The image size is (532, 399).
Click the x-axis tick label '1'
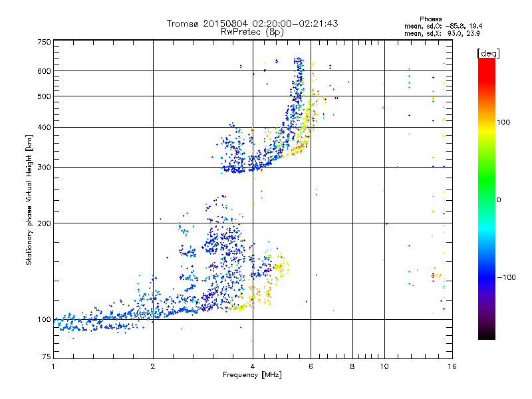pyautogui.click(x=53, y=366)
